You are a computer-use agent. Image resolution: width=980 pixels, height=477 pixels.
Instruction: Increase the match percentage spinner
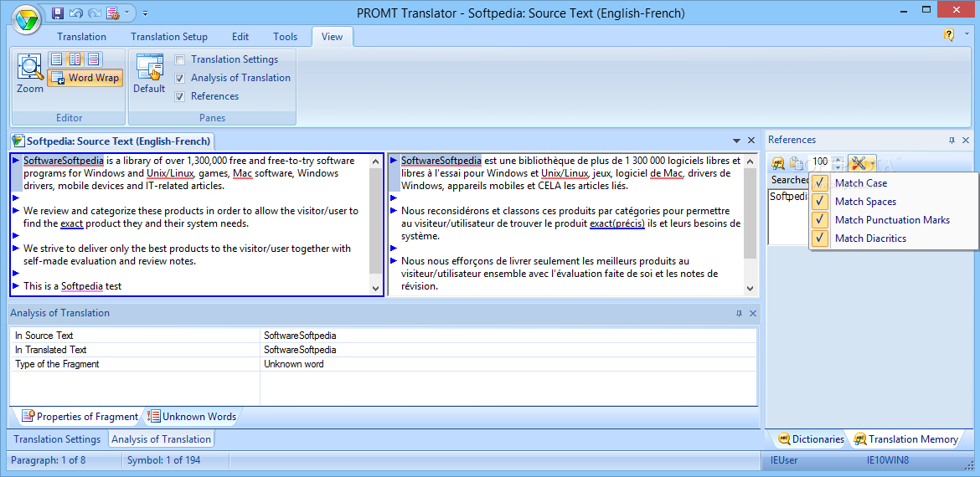pyautogui.click(x=838, y=159)
